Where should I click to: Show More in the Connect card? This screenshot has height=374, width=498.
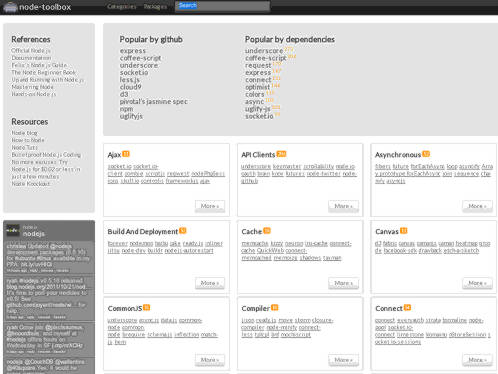(477, 360)
